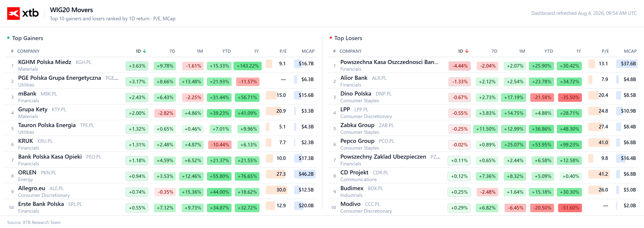This screenshot has width=644, height=228.
Task: Click Modivo's -51.60% 1Y return cell
Action: coord(570,208)
